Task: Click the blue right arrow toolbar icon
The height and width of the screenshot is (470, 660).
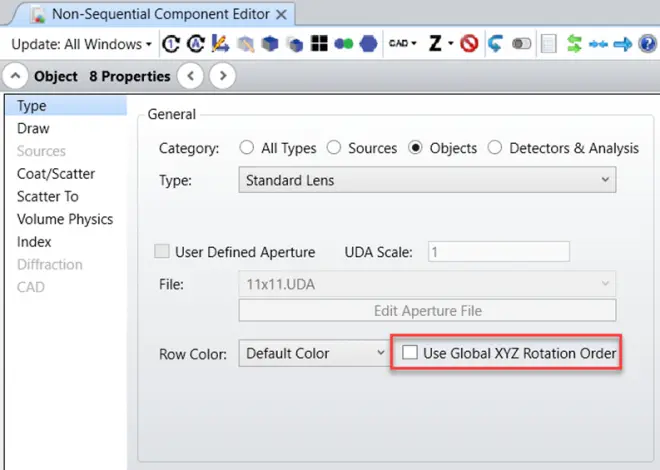Action: pos(622,44)
